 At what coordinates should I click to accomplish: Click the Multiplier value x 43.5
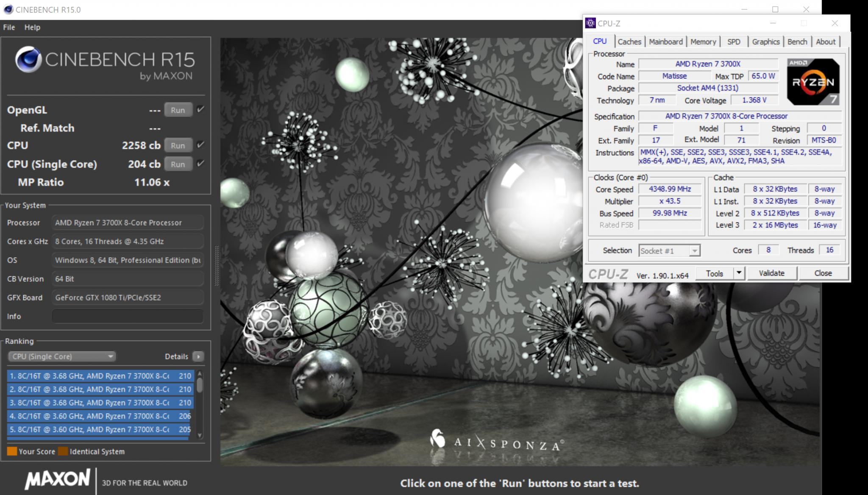tap(670, 201)
